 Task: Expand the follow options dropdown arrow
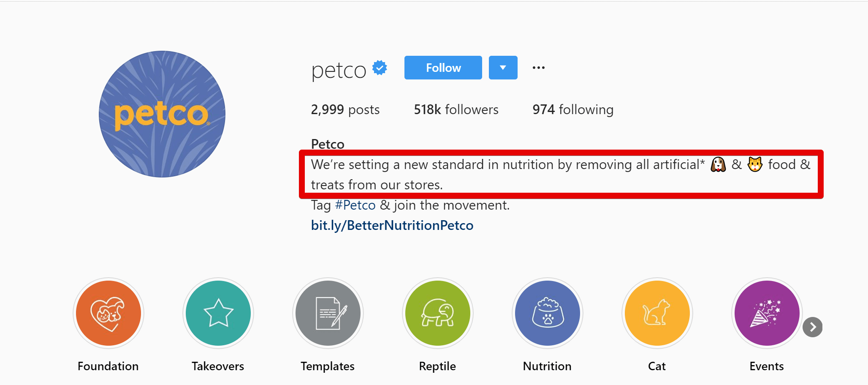click(x=503, y=67)
